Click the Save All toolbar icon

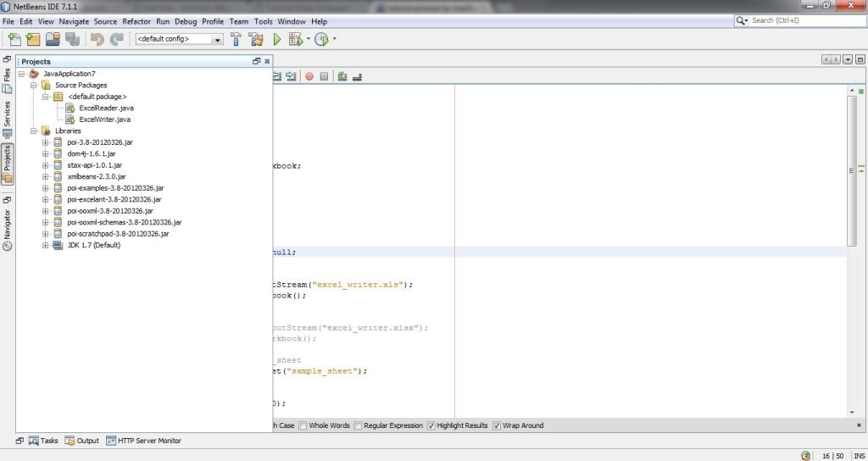pyautogui.click(x=73, y=39)
